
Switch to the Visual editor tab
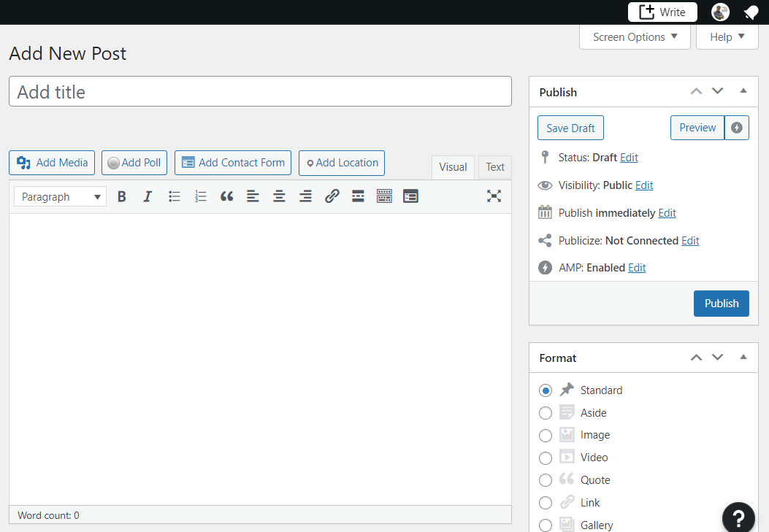453,166
